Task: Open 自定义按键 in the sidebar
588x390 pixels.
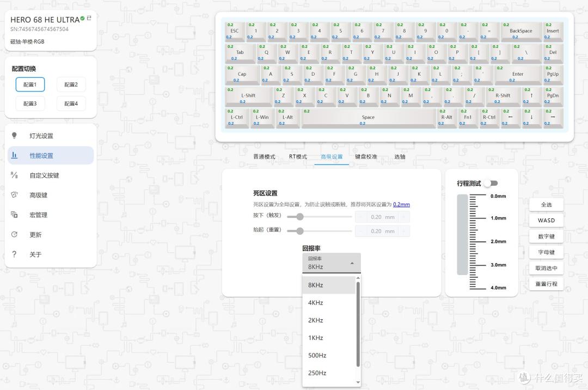Action: pos(51,175)
